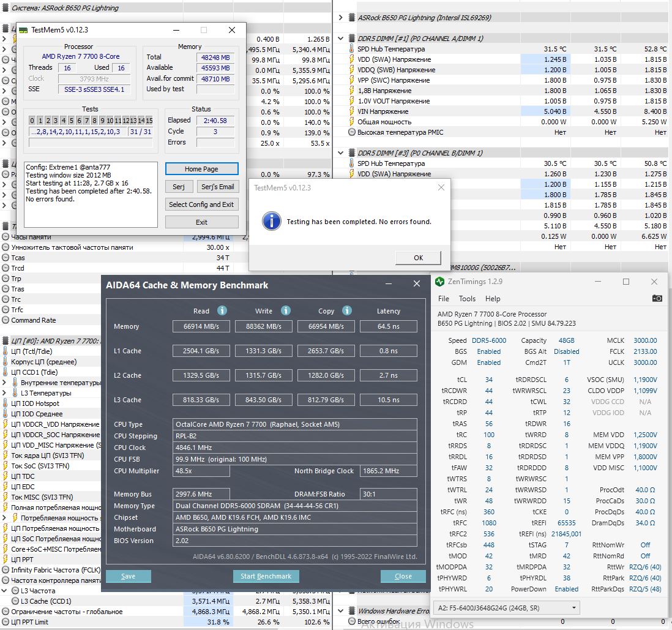Viewport: 672px width, 630px height.
Task: Click the TestMem5 memory chip title icon
Action: [x=24, y=30]
